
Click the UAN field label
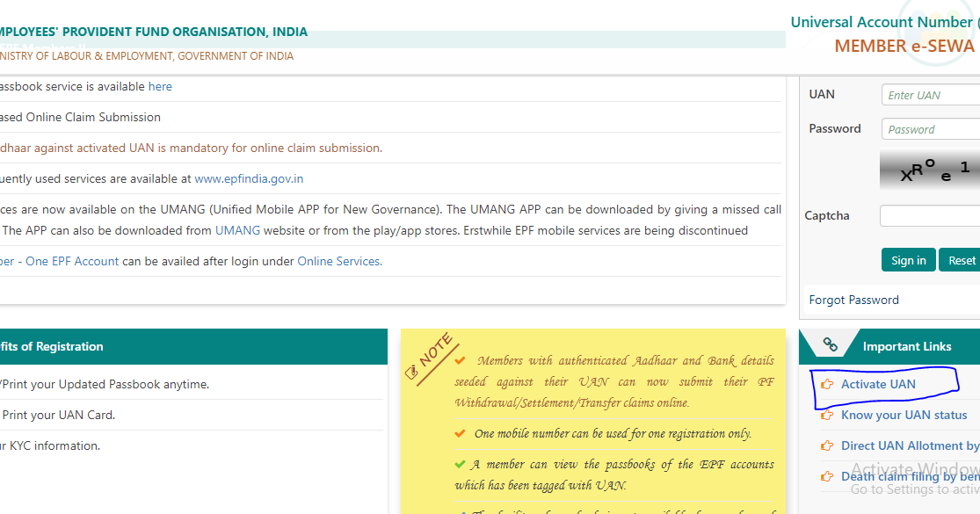pos(822,94)
